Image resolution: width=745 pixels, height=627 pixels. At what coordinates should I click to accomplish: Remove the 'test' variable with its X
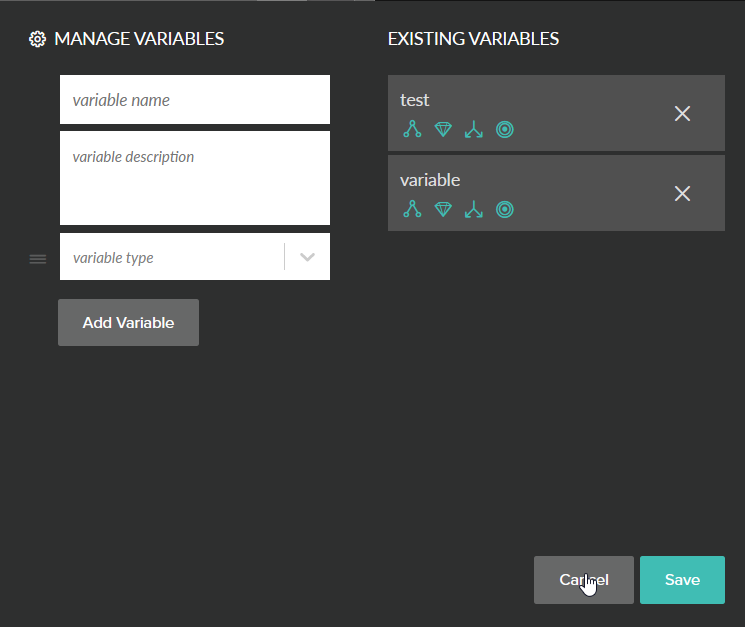tap(682, 114)
